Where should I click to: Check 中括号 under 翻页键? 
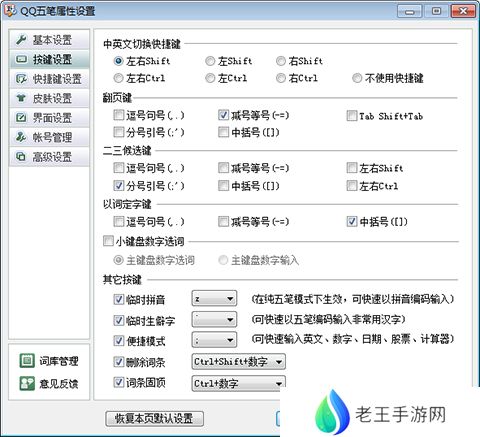tap(223, 132)
